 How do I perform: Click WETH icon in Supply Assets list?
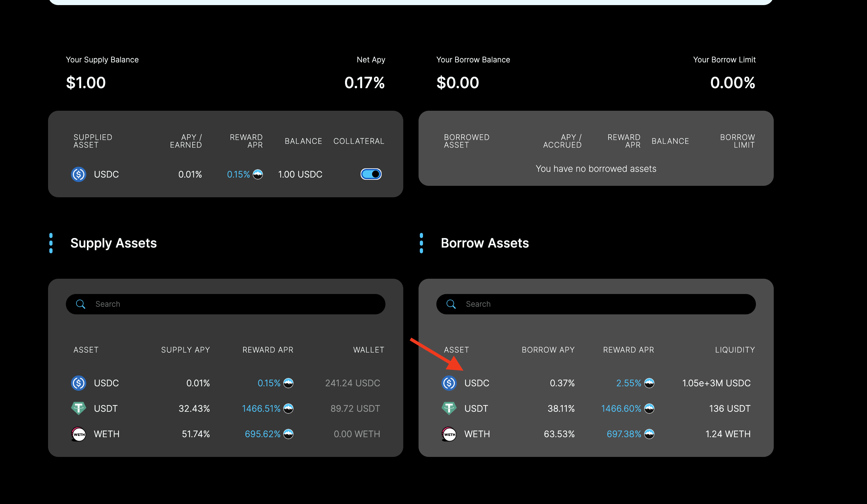(78, 434)
